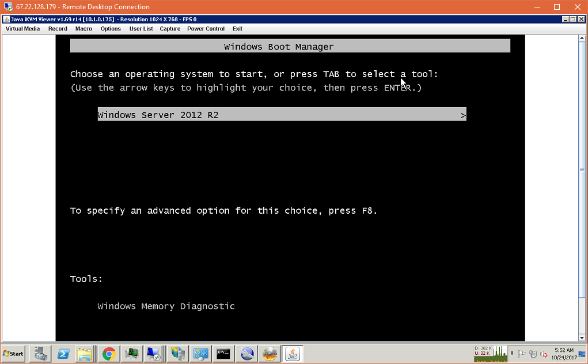Image resolution: width=588 pixels, height=364 pixels.
Task: Open the disc burning flame taskbar icon
Action: click(x=270, y=354)
